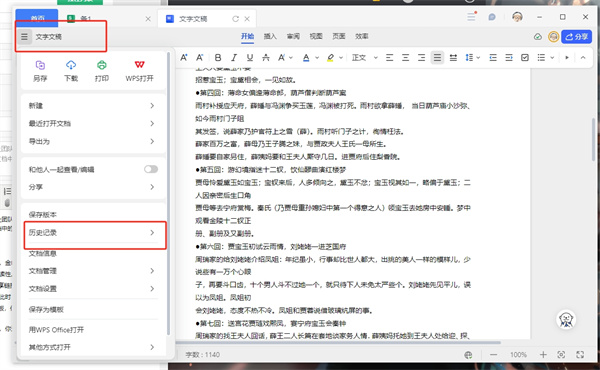This screenshot has width=600, height=370.
Task: Open 分享 submenu in file menu
Action: [x=93, y=187]
